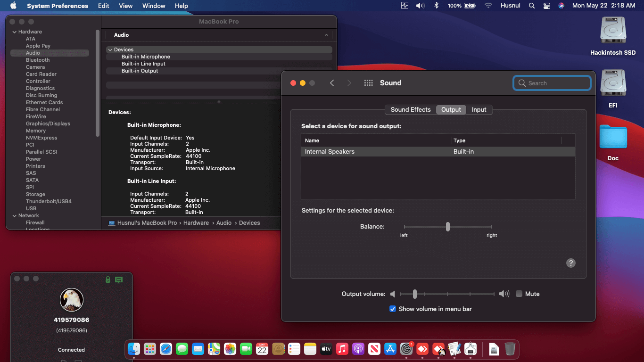Launch Launchpad from the Dock
The image size is (644, 362).
[150, 349]
